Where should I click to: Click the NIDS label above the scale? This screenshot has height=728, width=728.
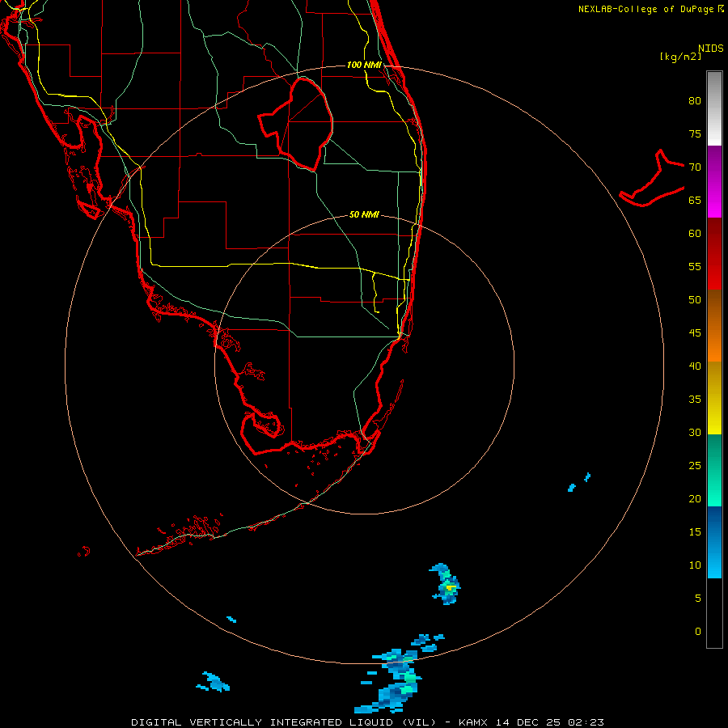pos(711,49)
